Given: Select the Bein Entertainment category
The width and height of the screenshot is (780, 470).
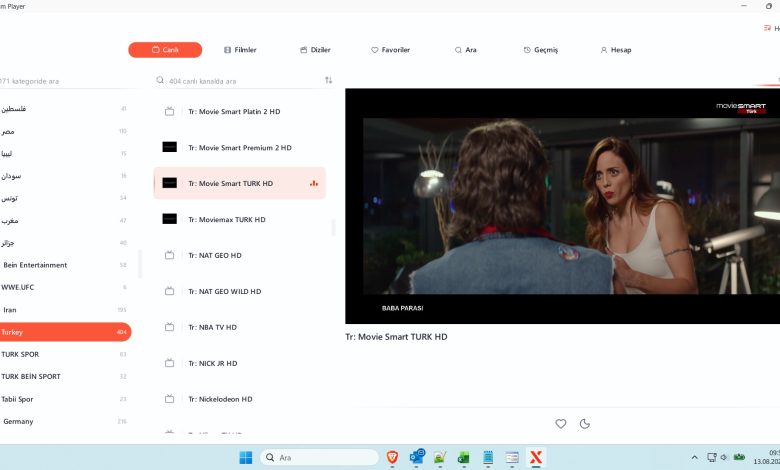Looking at the screenshot, I should [65, 265].
